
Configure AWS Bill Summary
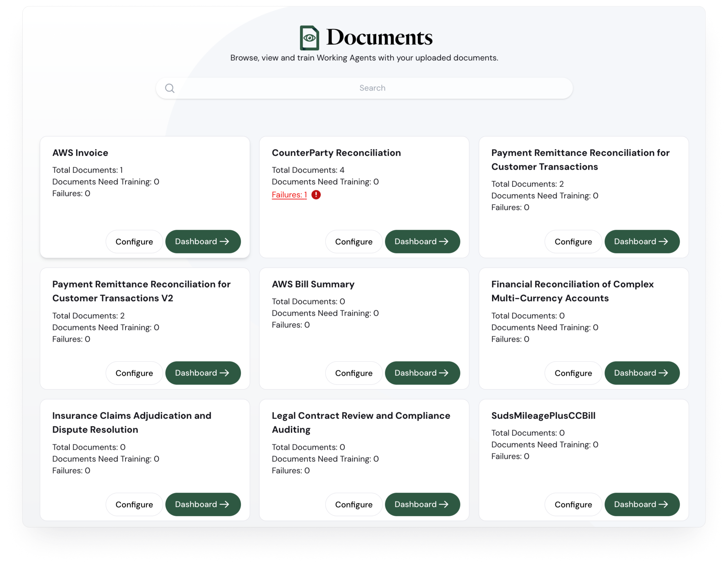pos(354,373)
